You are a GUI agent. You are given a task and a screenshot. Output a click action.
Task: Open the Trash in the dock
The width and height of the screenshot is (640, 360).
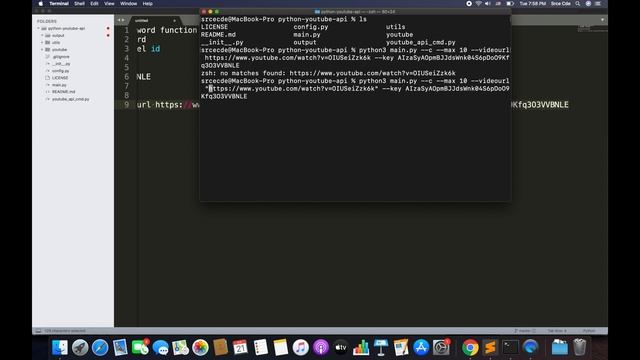pyautogui.click(x=580, y=347)
